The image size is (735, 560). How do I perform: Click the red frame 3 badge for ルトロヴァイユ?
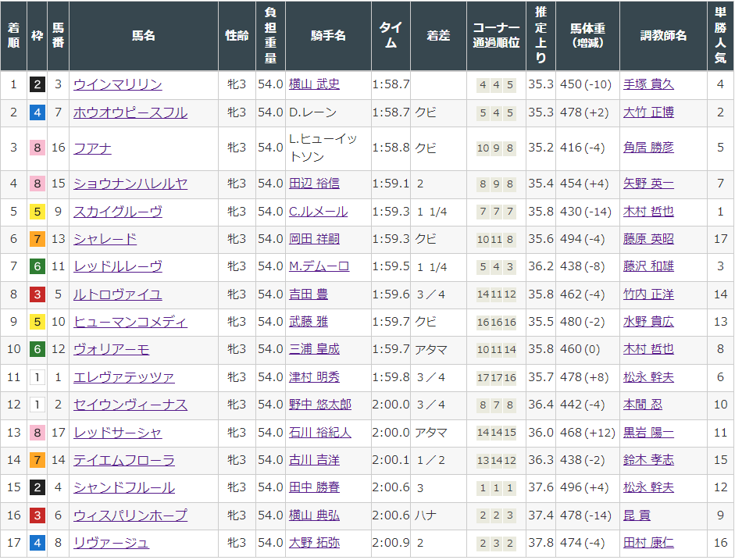click(37, 294)
